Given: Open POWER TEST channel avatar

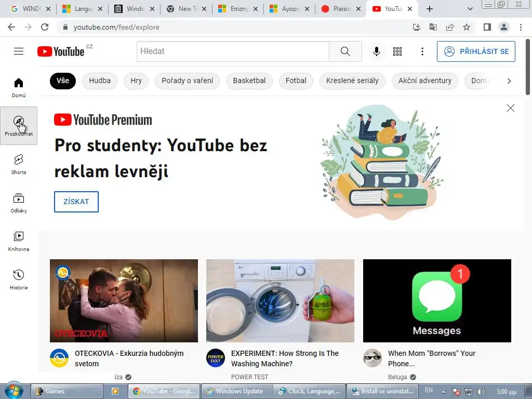Looking at the screenshot, I should (x=216, y=358).
